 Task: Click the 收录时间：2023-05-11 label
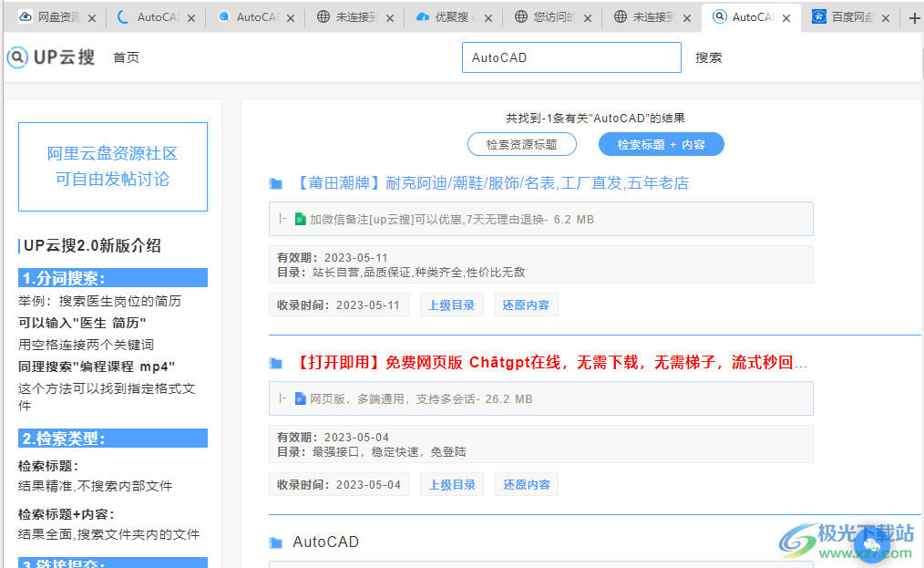tap(339, 305)
